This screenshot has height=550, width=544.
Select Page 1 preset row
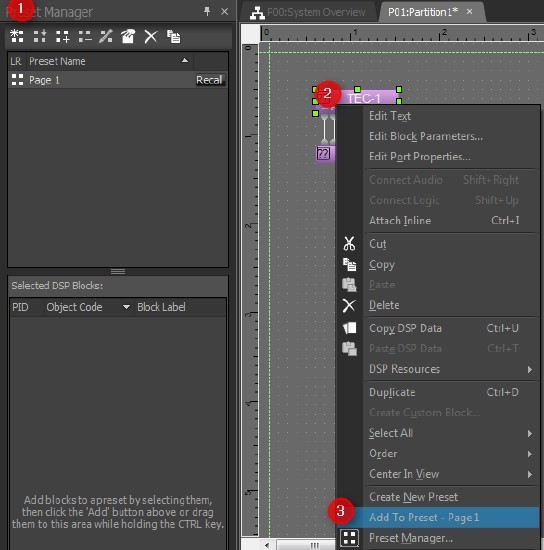click(x=118, y=80)
